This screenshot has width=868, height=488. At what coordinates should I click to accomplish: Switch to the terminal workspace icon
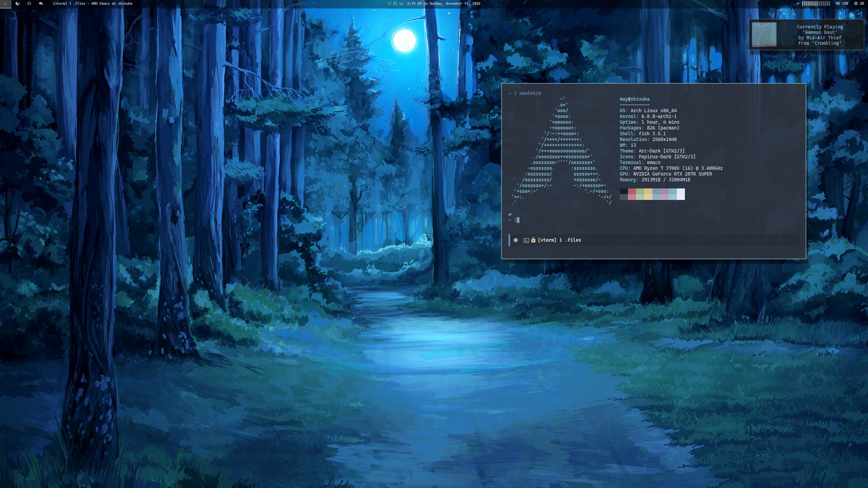pos(5,4)
